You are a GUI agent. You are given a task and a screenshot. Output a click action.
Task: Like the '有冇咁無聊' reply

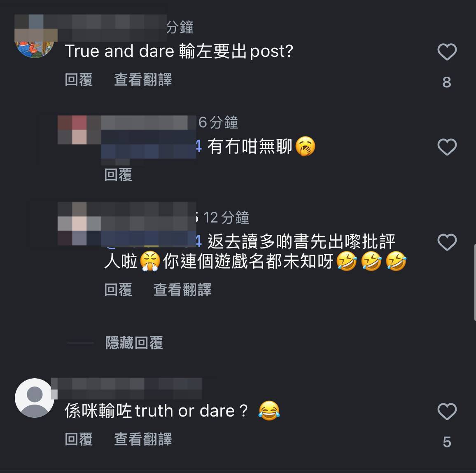click(447, 147)
